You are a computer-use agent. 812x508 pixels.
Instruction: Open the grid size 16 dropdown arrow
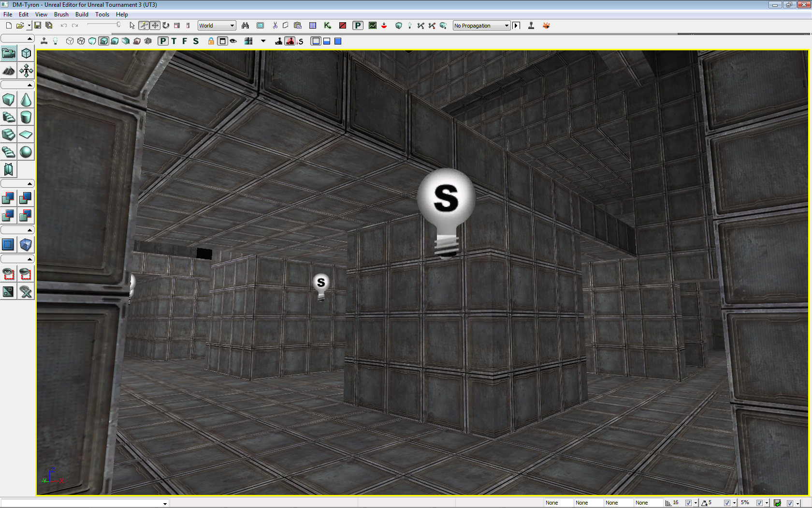click(696, 503)
